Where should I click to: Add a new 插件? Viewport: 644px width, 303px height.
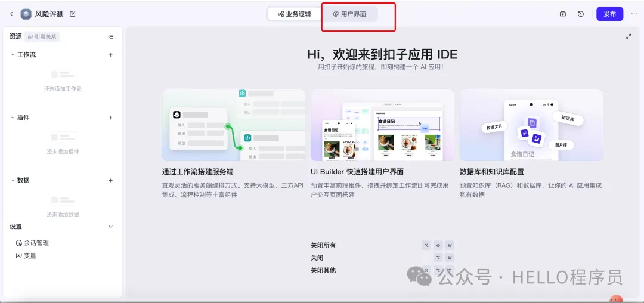110,118
